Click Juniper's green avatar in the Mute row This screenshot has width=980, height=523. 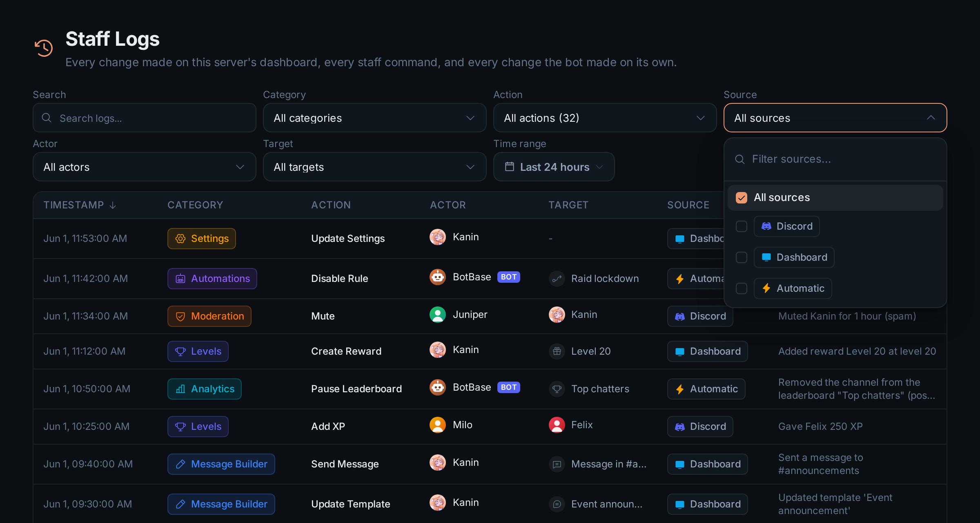pyautogui.click(x=438, y=315)
